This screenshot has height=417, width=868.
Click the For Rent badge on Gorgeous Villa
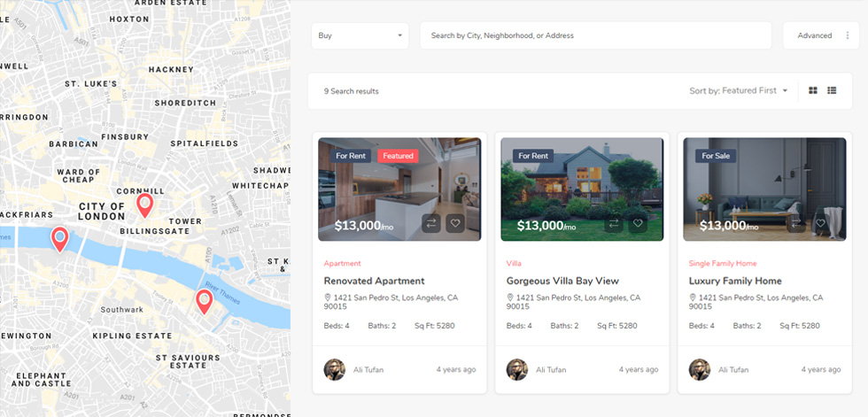click(533, 156)
